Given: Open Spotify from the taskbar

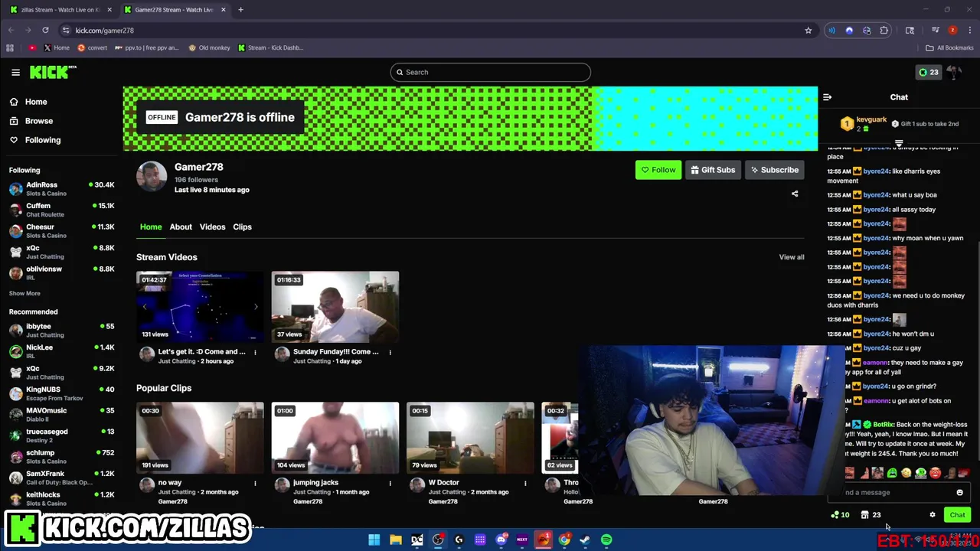Looking at the screenshot, I should [x=606, y=540].
